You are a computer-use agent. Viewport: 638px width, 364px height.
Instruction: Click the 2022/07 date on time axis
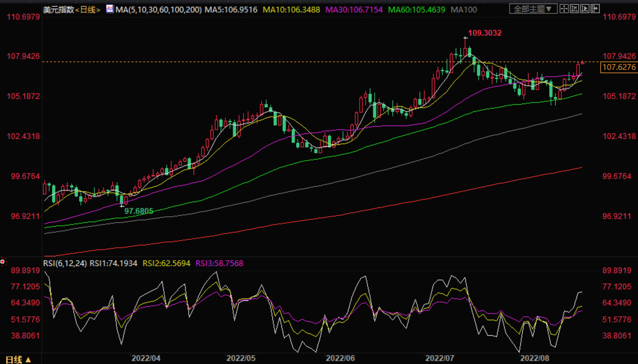pos(440,358)
